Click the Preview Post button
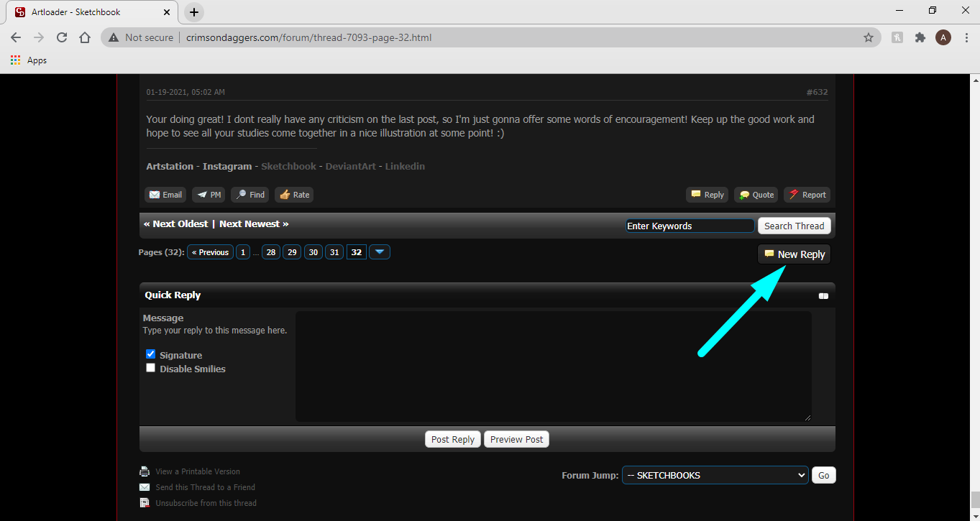 tap(516, 439)
